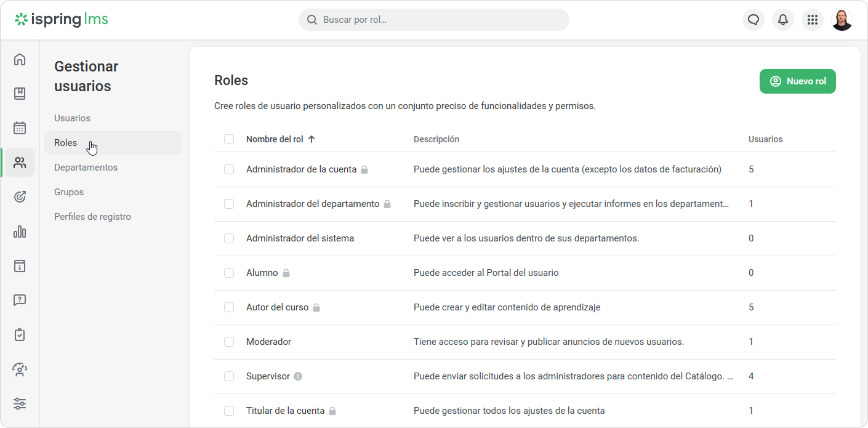Check the select-all roles checkbox in header

pyautogui.click(x=229, y=139)
